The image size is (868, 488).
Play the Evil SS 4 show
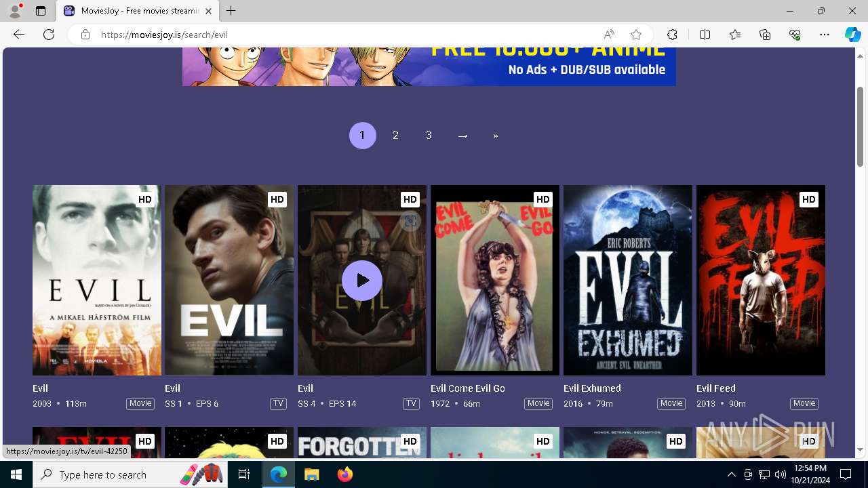(362, 281)
